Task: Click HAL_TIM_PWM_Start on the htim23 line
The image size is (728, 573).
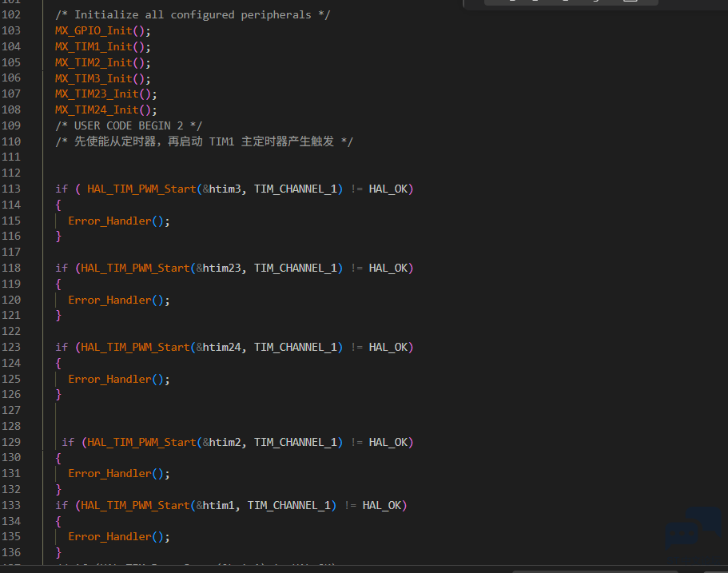Action: [x=135, y=269]
